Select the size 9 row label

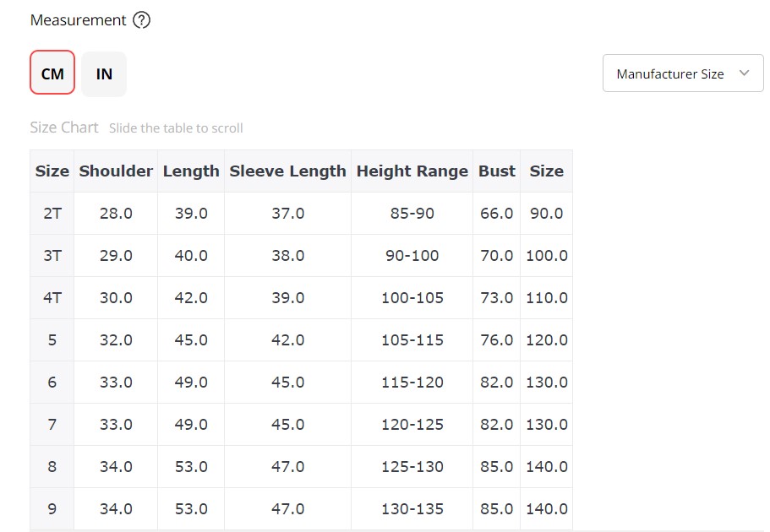click(52, 508)
